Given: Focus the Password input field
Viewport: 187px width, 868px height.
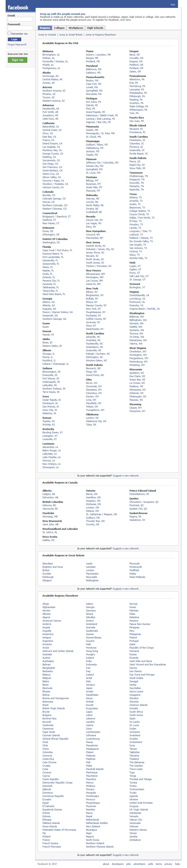Looking at the screenshot, I should point(20,28).
